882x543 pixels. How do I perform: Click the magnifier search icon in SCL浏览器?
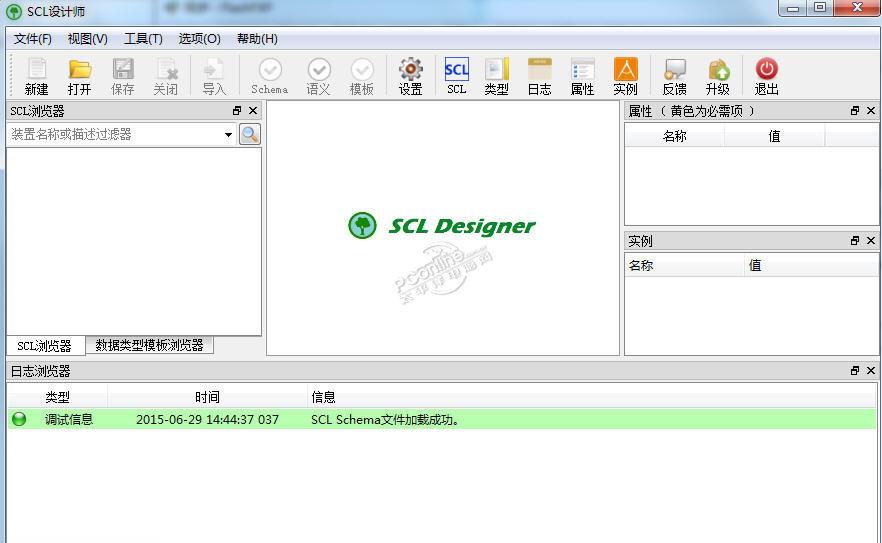(x=250, y=134)
